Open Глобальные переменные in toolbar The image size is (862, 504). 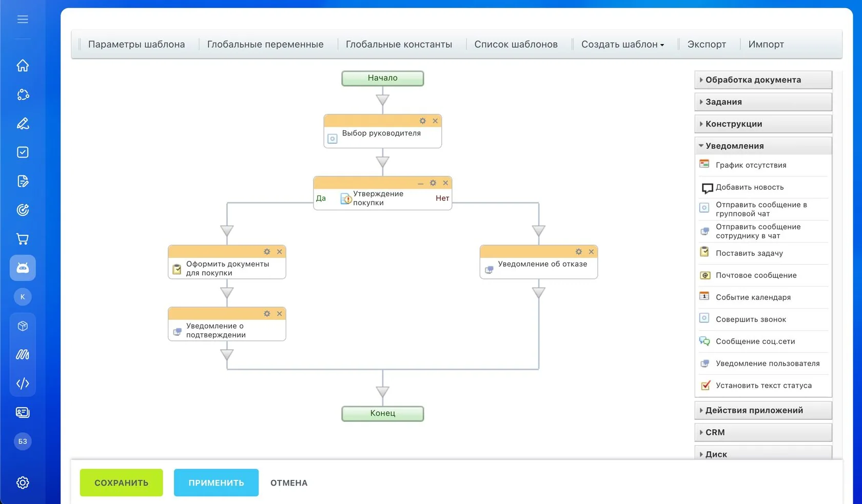click(265, 45)
